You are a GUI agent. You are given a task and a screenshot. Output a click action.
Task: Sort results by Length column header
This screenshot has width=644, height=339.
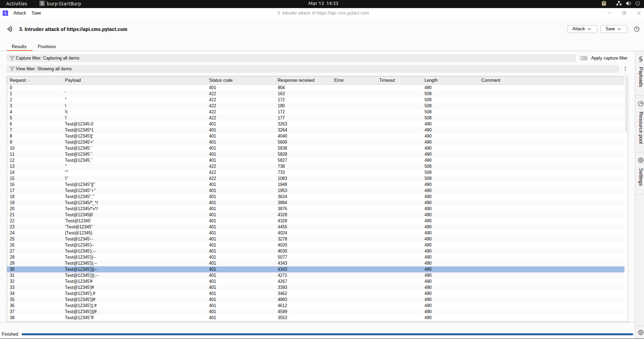[x=431, y=80]
